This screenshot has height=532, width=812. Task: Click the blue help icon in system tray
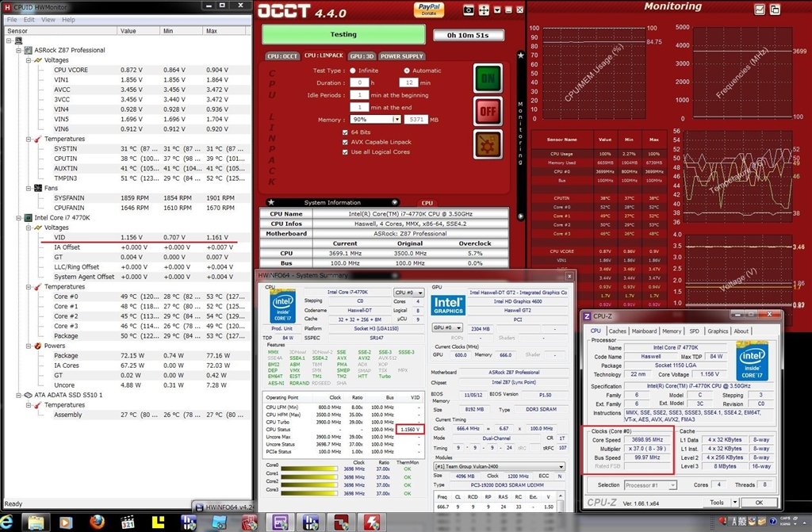click(772, 521)
